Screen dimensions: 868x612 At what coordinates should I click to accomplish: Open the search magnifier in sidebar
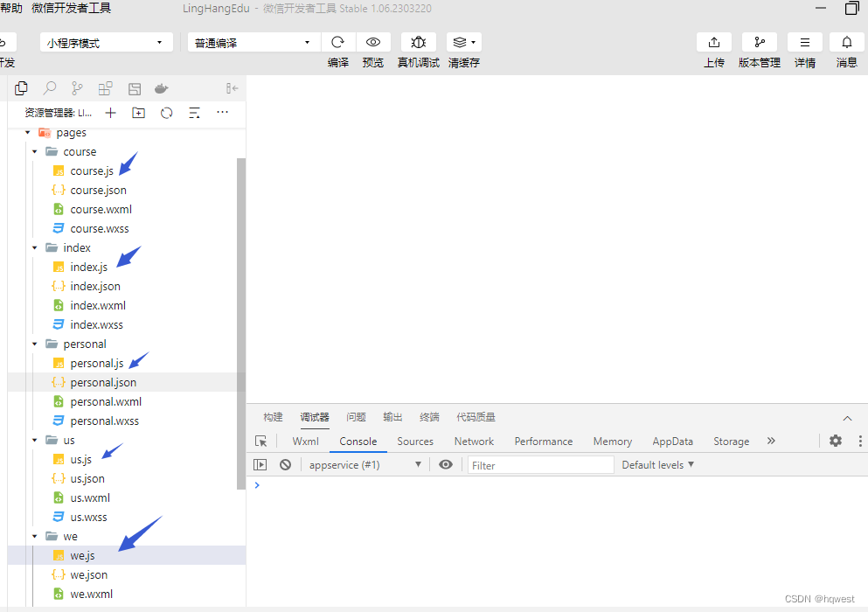click(x=50, y=88)
